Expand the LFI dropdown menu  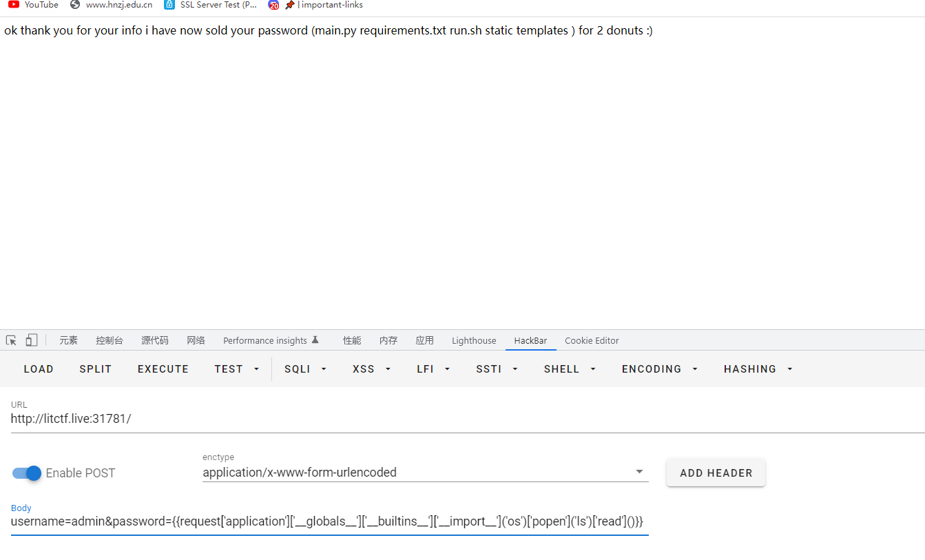(434, 369)
